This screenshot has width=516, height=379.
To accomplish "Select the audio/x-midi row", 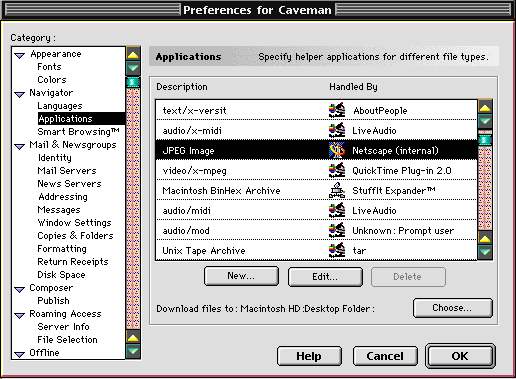I will (316, 130).
